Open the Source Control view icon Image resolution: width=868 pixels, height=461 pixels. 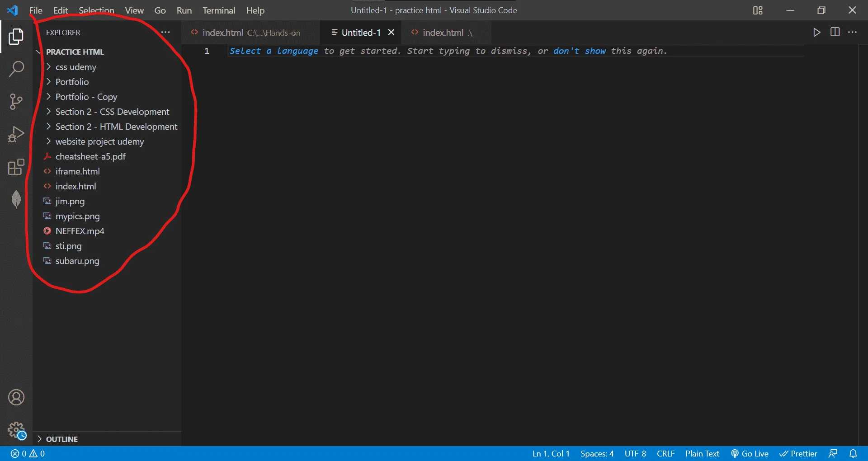[x=16, y=102]
